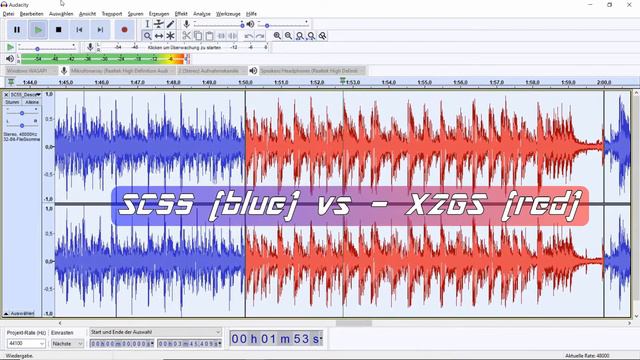Image resolution: width=640 pixels, height=360 pixels.
Task: Toggle the Stumm (mute) button on the track
Action: click(12, 102)
